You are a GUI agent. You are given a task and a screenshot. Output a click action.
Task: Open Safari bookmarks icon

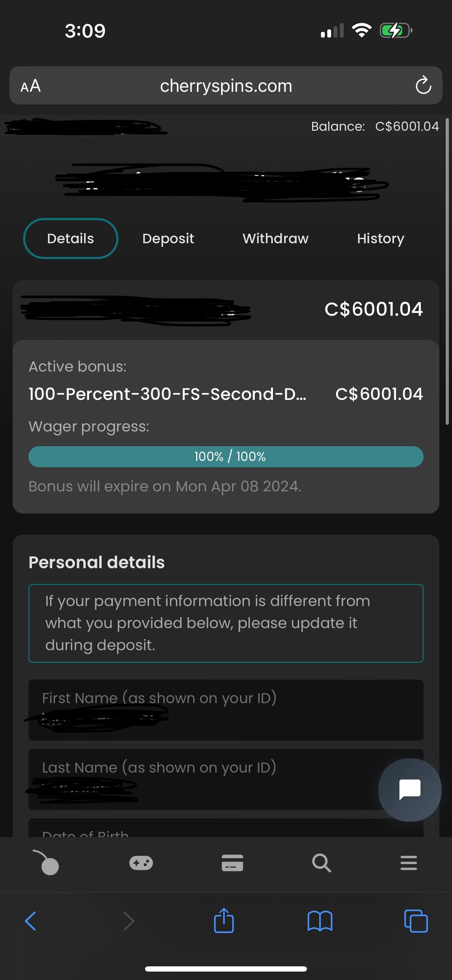pyautogui.click(x=320, y=921)
